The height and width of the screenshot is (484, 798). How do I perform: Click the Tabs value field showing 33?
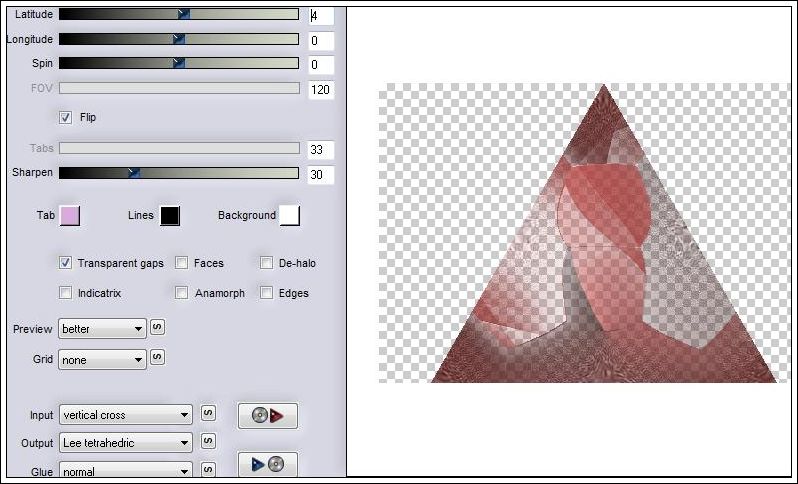[x=321, y=150]
